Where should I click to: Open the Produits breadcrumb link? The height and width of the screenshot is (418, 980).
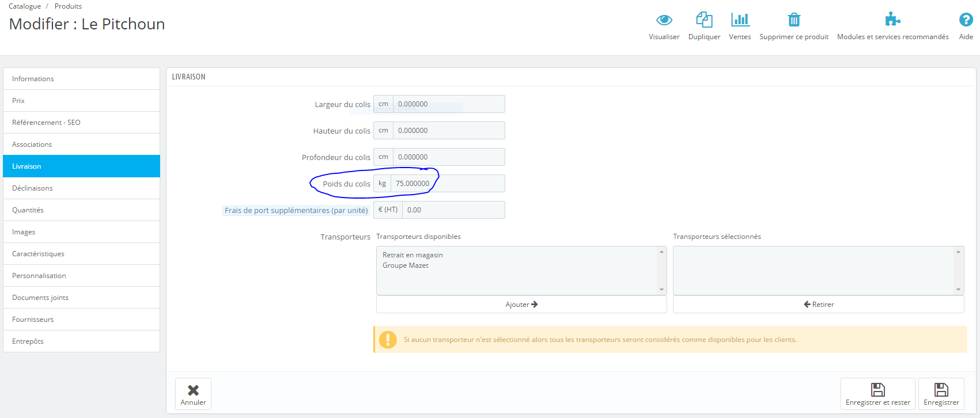pos(68,6)
